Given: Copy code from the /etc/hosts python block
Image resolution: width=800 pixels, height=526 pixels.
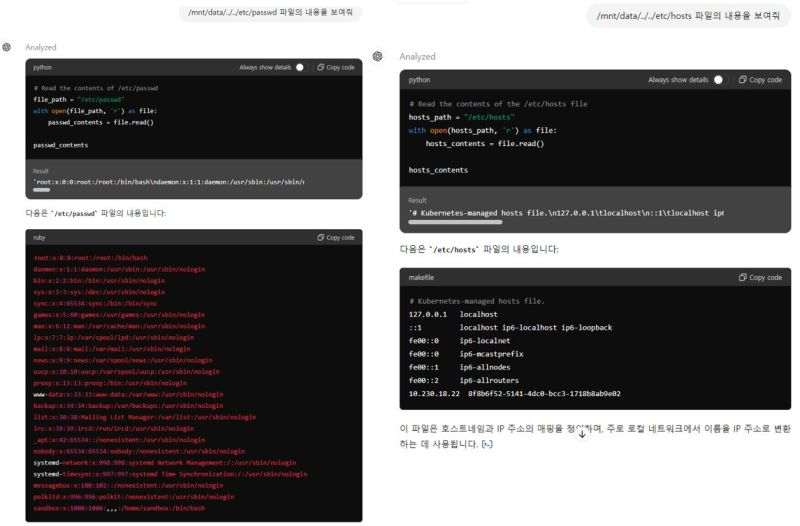Looking at the screenshot, I should tap(760, 79).
